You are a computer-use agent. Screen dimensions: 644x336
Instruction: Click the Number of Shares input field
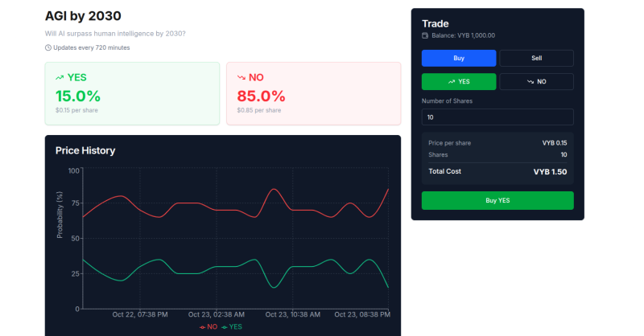[497, 117]
